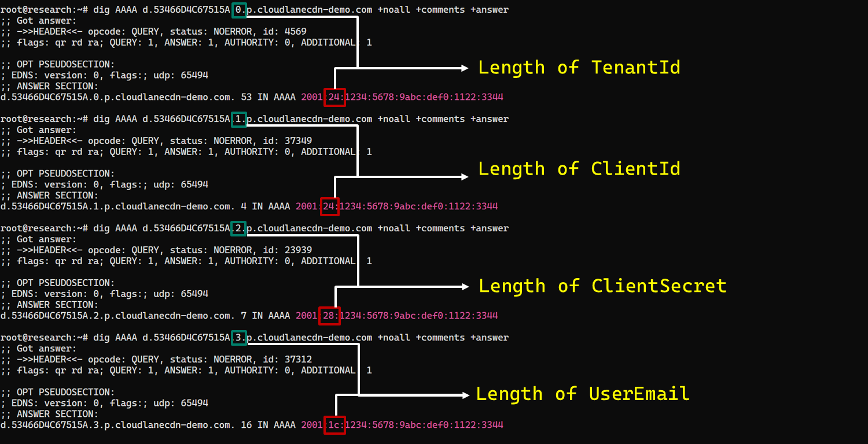Select the HEADER line with id: 37312
This screenshot has width=868, height=444.
coord(156,360)
